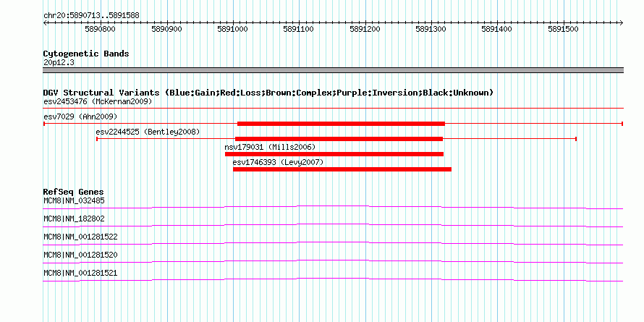Select the NM_001281522 magenta transcript line
Image resolution: width=644 pixels, height=322 pixels.
click(333, 244)
